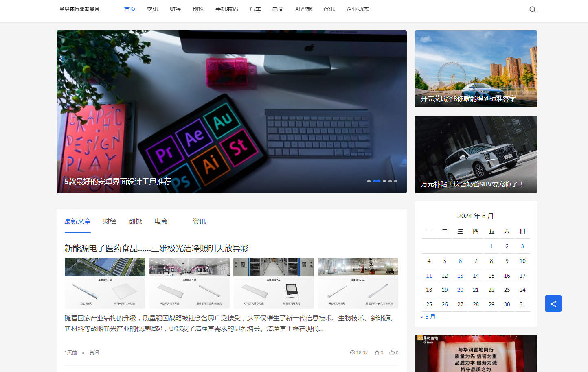Image resolution: width=588 pixels, height=372 pixels.
Task: Click the calendar title 2024 年 6 月
Action: tap(476, 216)
